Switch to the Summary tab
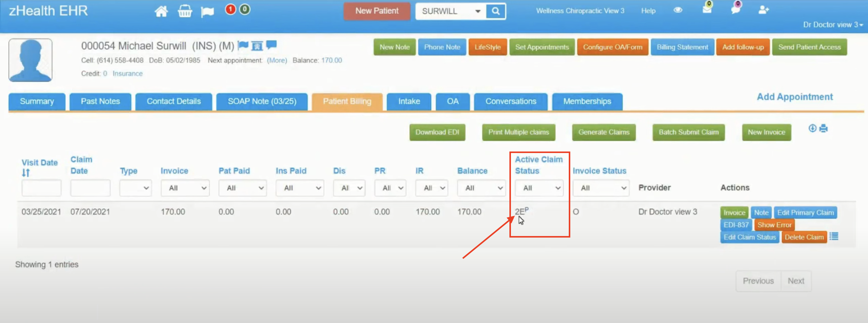The width and height of the screenshot is (868, 323). point(37,102)
